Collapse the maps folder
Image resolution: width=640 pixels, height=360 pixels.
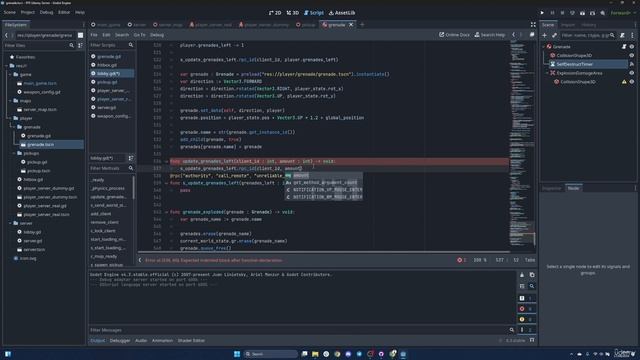[10, 100]
